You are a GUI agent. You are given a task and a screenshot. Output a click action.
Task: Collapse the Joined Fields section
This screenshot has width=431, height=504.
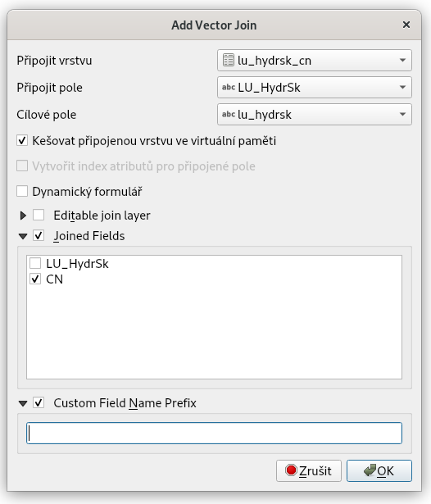tap(23, 236)
